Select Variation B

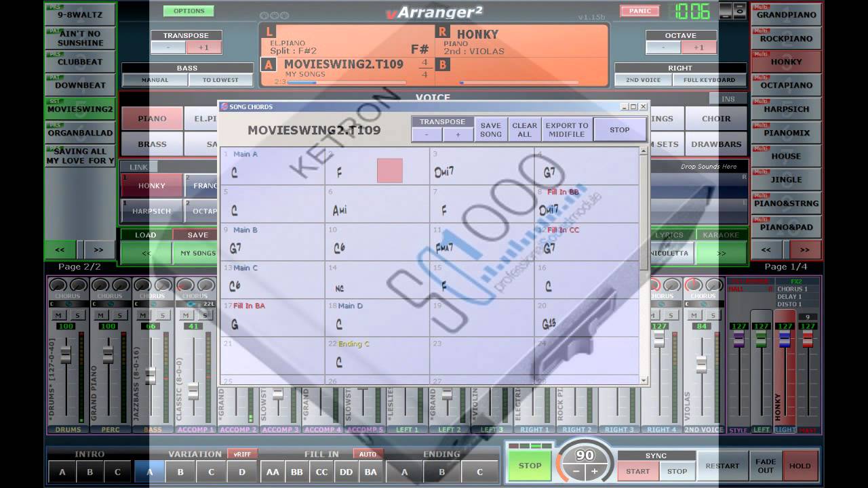(180, 472)
